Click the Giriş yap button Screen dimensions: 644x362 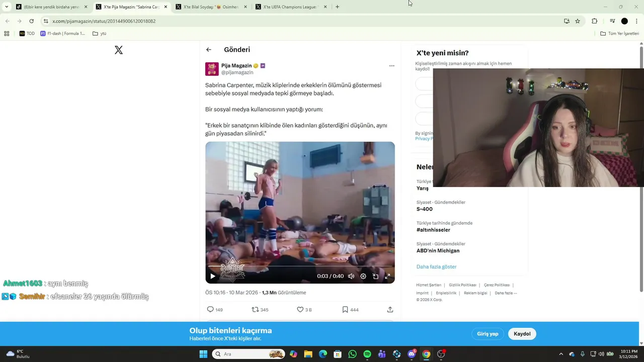click(488, 334)
